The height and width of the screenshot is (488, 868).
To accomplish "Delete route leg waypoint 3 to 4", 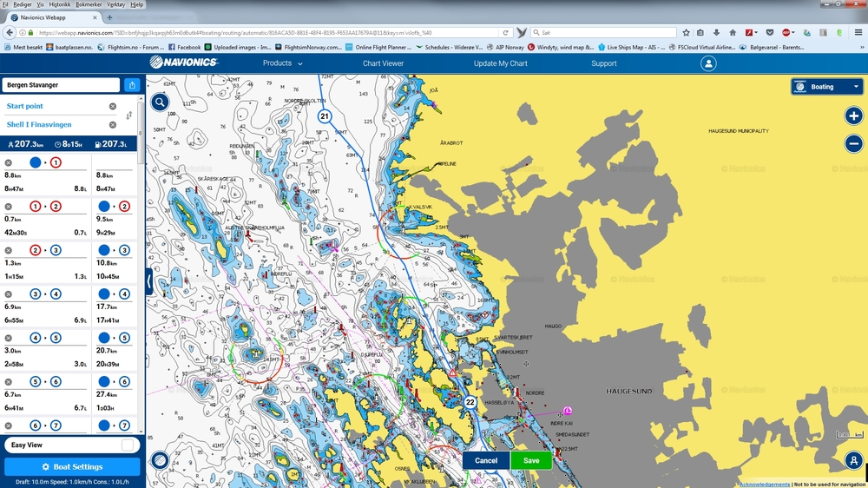I will 9,294.
